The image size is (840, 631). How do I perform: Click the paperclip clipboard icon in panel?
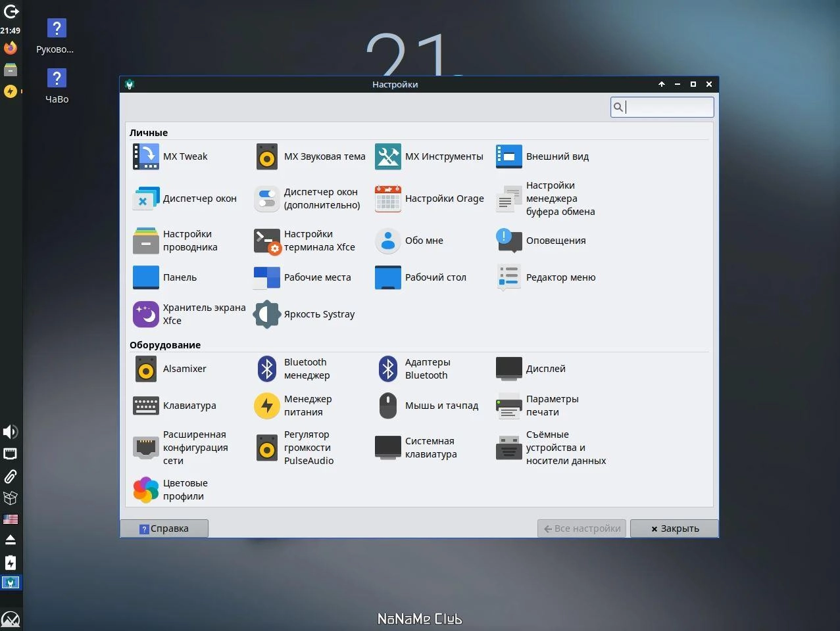tap(11, 476)
